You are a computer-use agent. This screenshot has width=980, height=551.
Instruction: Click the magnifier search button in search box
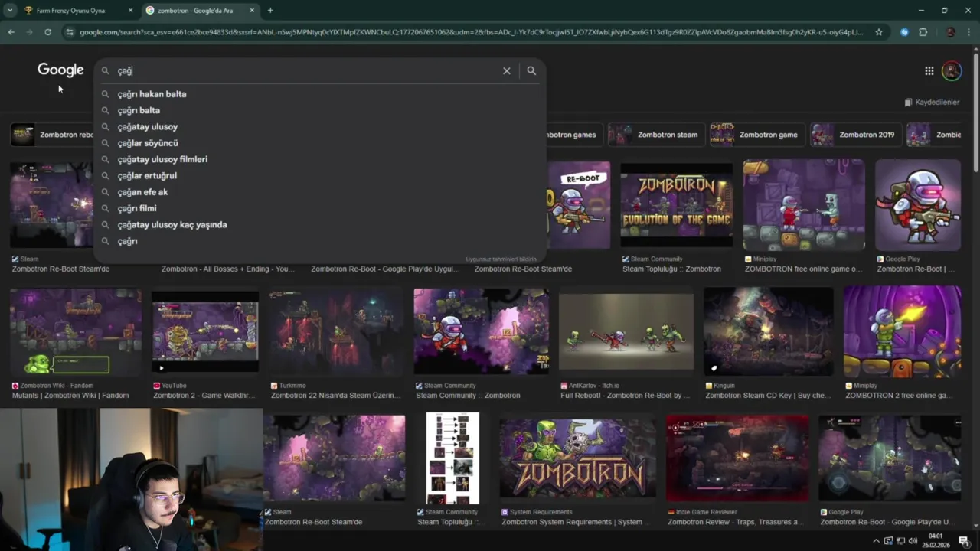[531, 70]
